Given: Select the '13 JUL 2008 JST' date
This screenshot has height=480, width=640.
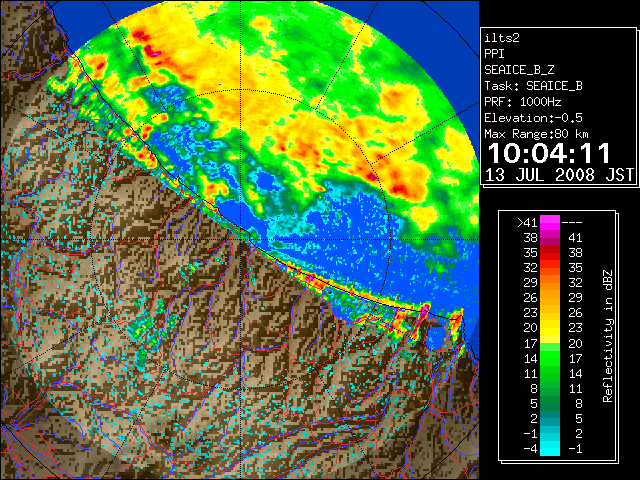Looking at the screenshot, I should [559, 175].
